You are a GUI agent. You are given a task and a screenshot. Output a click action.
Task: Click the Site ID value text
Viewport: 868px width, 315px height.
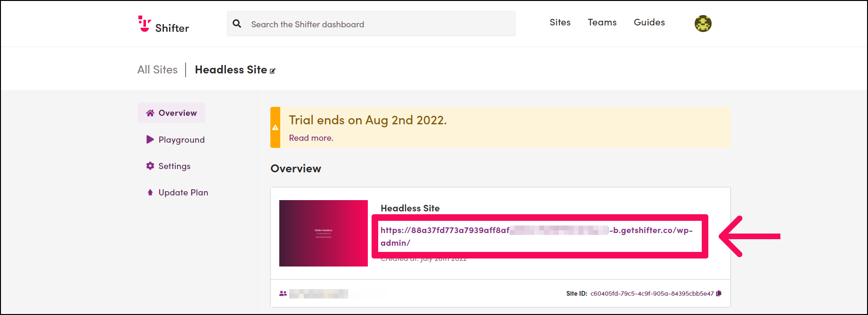click(x=652, y=293)
